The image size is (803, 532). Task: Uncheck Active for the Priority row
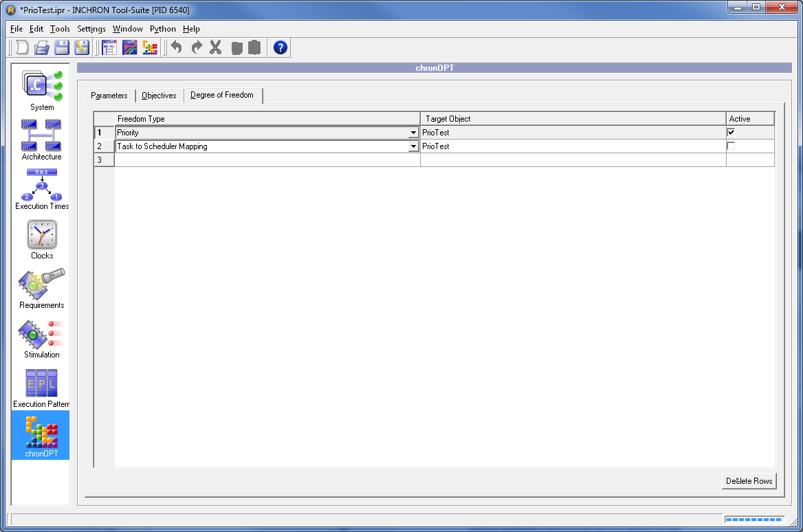pos(731,132)
